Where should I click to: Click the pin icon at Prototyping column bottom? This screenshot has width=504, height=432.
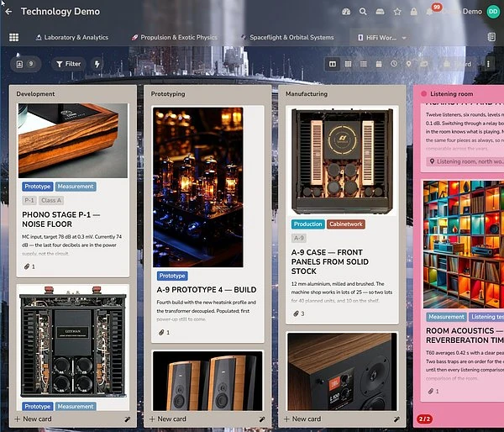[262, 419]
